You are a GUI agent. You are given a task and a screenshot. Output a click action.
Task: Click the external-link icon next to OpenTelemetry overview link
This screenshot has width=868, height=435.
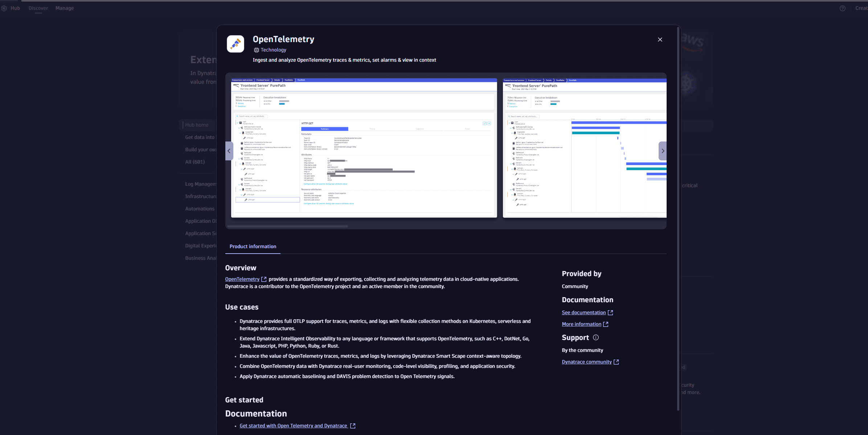pyautogui.click(x=264, y=279)
